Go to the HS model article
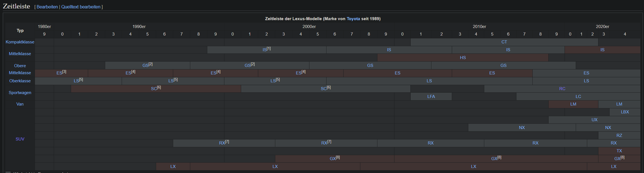Viewport: 644px width, 173px height. click(x=463, y=58)
